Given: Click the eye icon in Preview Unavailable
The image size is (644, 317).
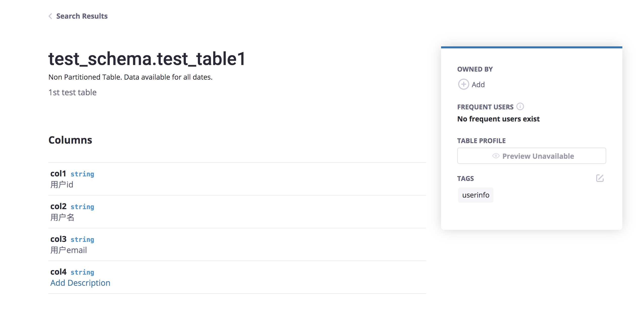Looking at the screenshot, I should point(496,156).
